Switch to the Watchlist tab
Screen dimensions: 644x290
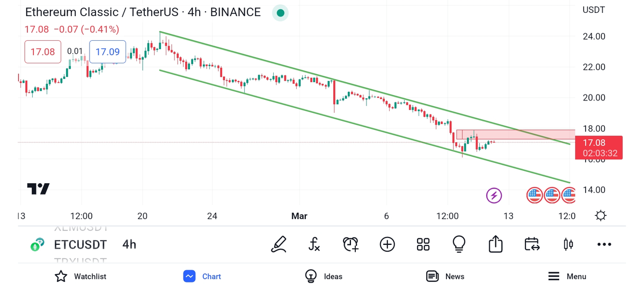(80, 277)
